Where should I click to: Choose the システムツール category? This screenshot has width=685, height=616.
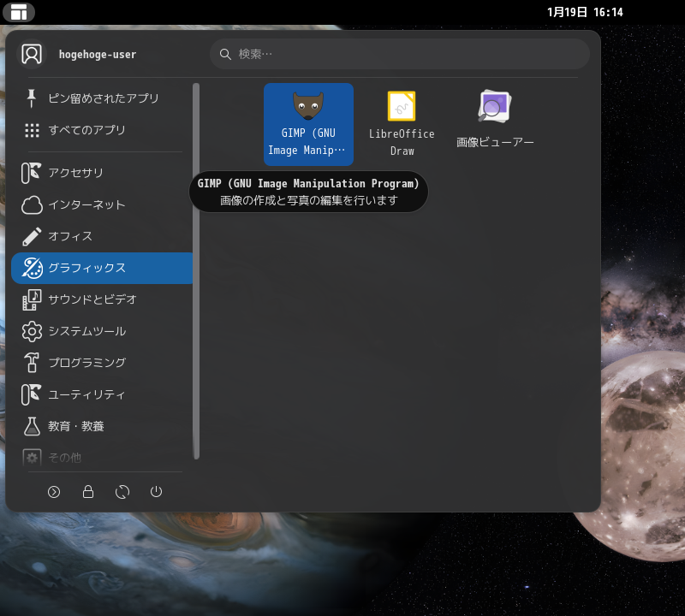pyautogui.click(x=86, y=331)
